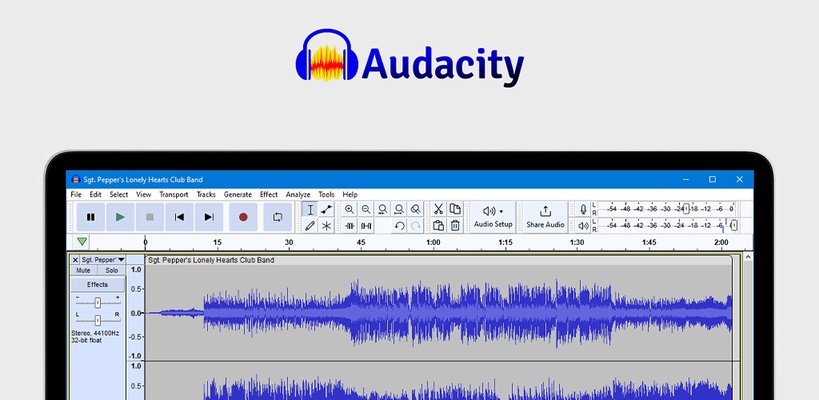The image size is (819, 400).
Task: Open the Edit menu
Action: [95, 194]
